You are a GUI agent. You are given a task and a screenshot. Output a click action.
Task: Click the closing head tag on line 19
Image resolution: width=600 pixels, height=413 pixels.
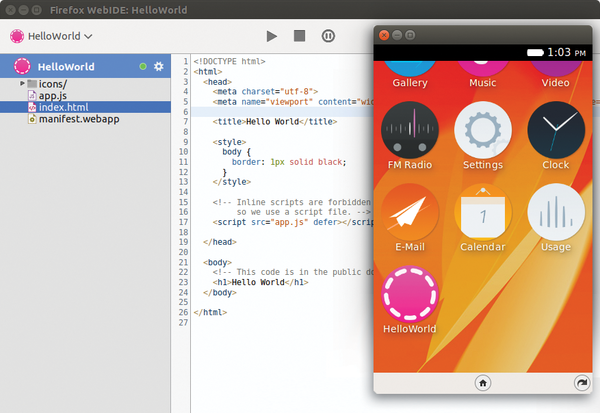(220, 242)
